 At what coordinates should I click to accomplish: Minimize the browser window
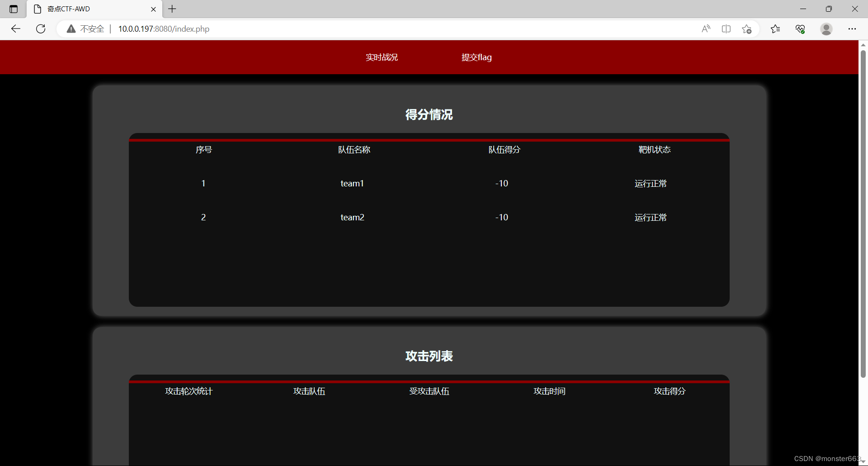pyautogui.click(x=803, y=9)
